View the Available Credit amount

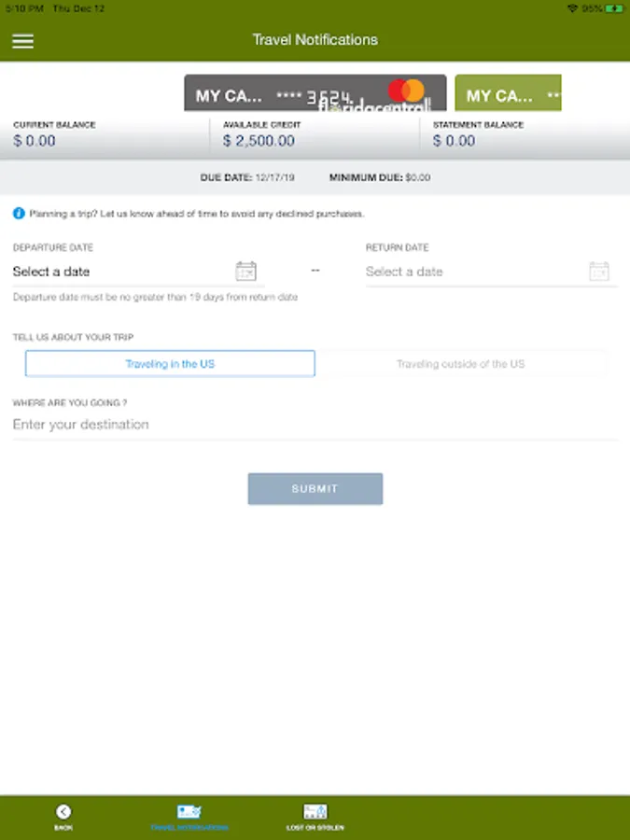(x=259, y=141)
